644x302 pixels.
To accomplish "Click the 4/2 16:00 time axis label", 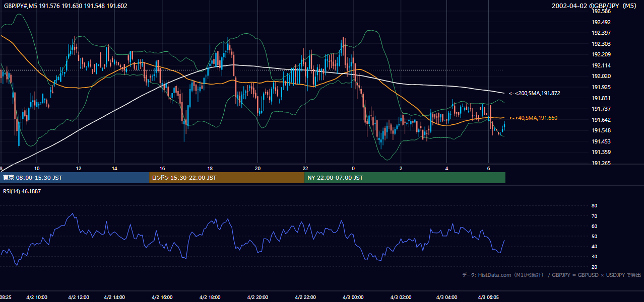I will coord(163,297).
